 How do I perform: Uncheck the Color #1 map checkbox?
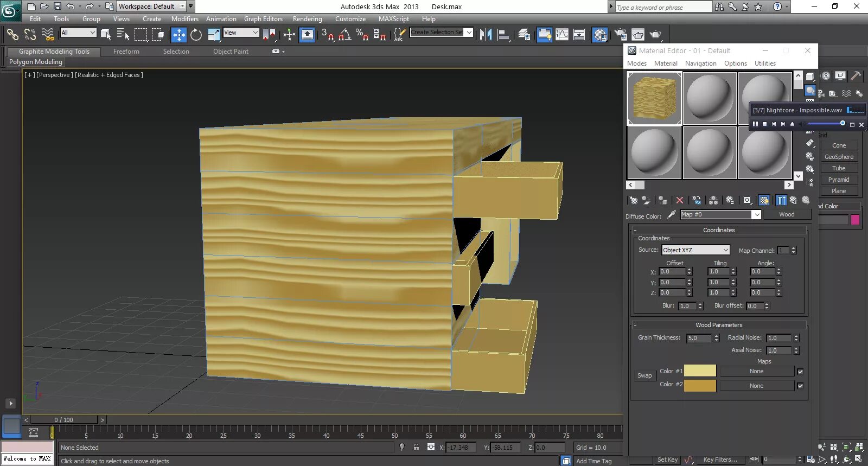coord(800,372)
